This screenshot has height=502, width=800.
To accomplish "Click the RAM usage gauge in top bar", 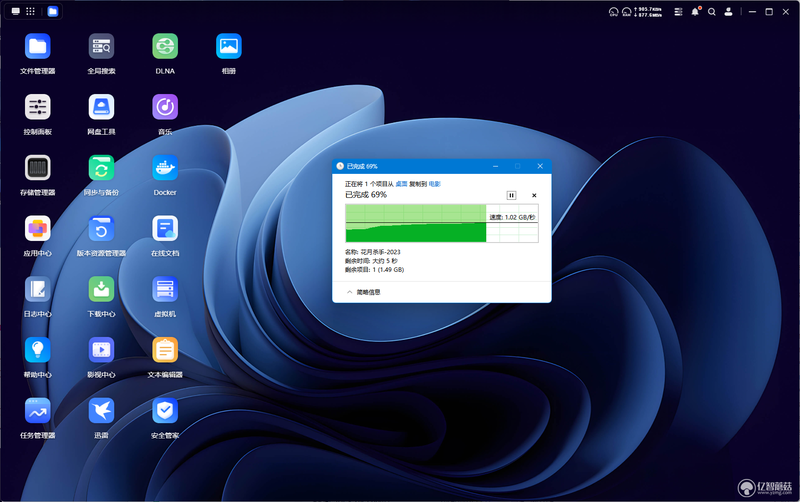I will pyautogui.click(x=627, y=12).
